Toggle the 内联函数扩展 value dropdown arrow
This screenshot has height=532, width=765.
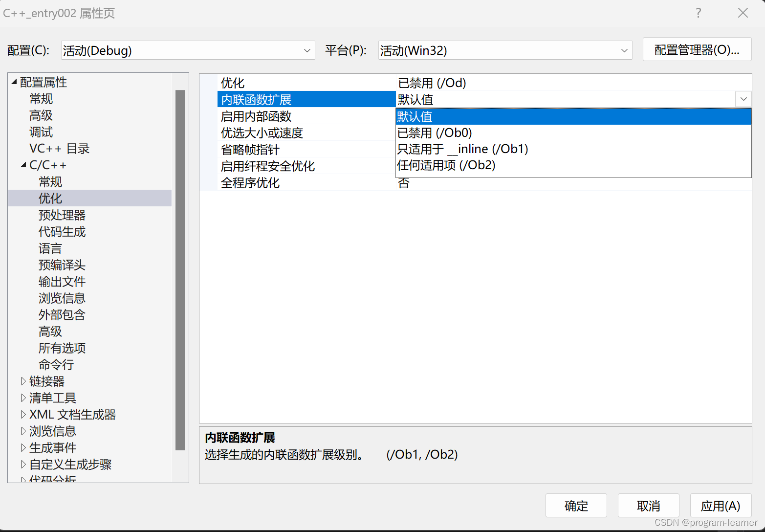tap(743, 99)
